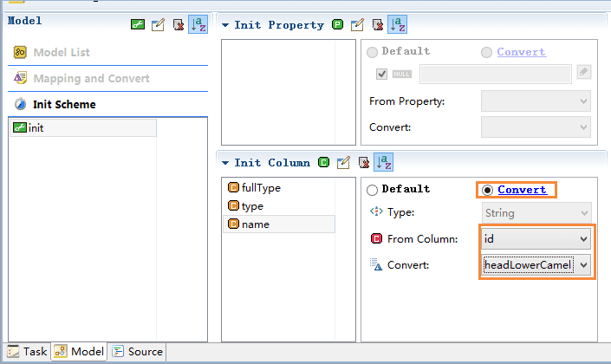
Task: Click the delete icon beside Init Property
Action: point(378,24)
